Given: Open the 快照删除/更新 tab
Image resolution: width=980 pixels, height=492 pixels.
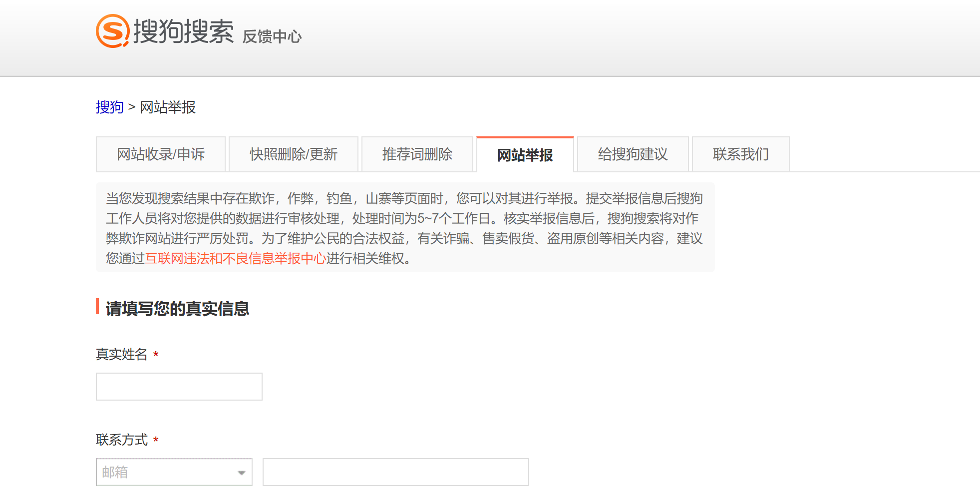Looking at the screenshot, I should point(294,154).
